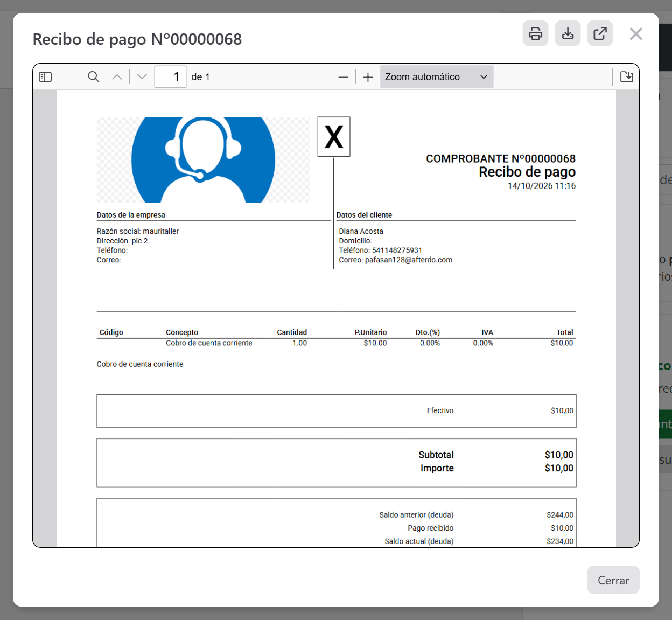
Task: Close the receipt dialog with X
Action: [x=636, y=34]
